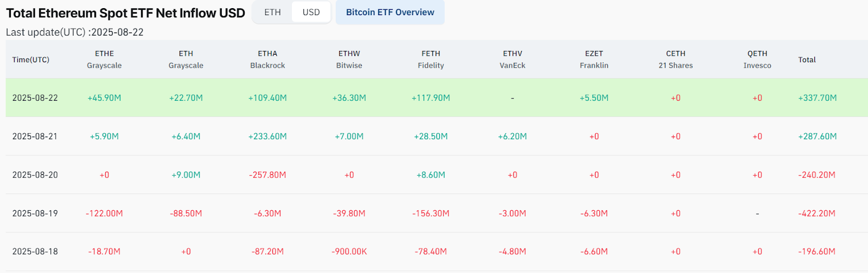Screen dimensions: 868x273
Task: Click the ETHV VanEck column header
Action: coord(513,60)
